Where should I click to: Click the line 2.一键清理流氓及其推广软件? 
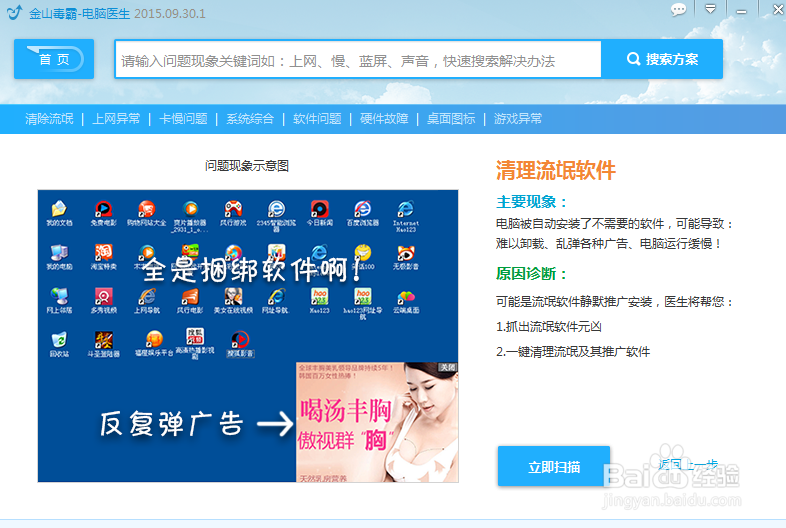click(573, 351)
